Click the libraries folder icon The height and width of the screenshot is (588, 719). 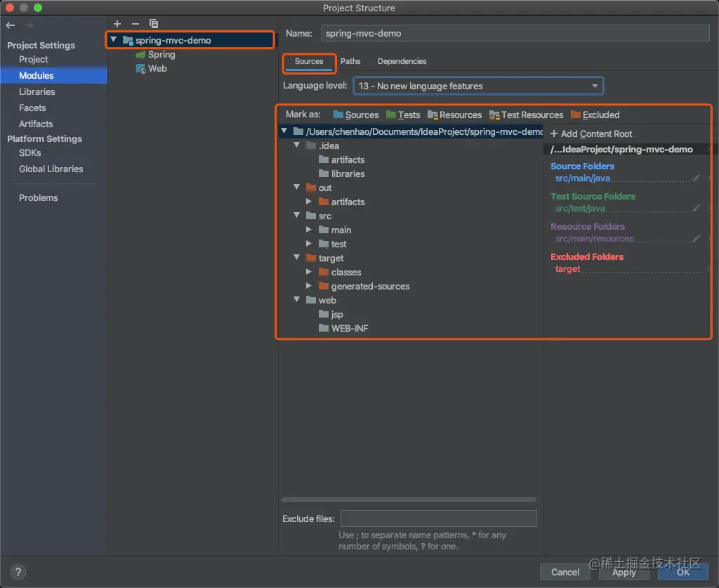click(x=324, y=174)
